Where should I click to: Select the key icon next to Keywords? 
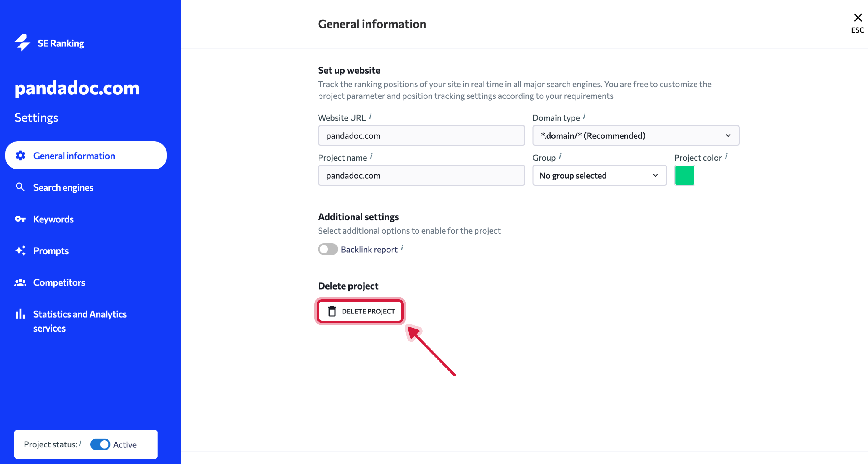(20, 219)
